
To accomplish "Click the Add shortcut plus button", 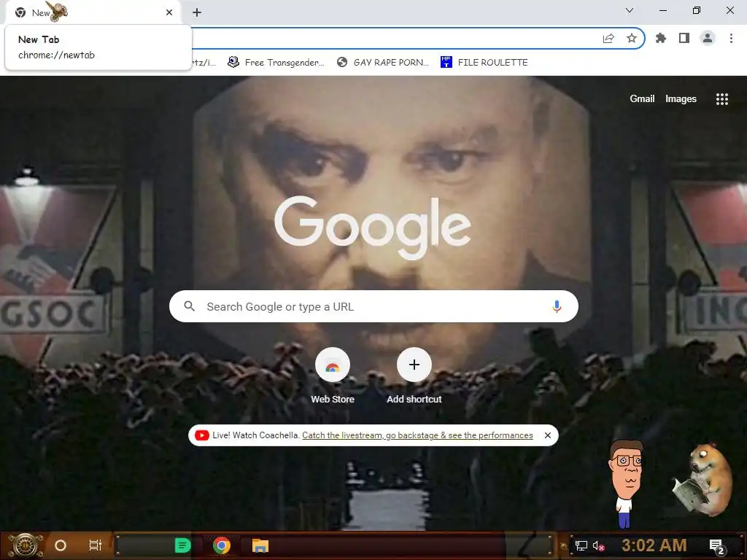I will pyautogui.click(x=414, y=365).
